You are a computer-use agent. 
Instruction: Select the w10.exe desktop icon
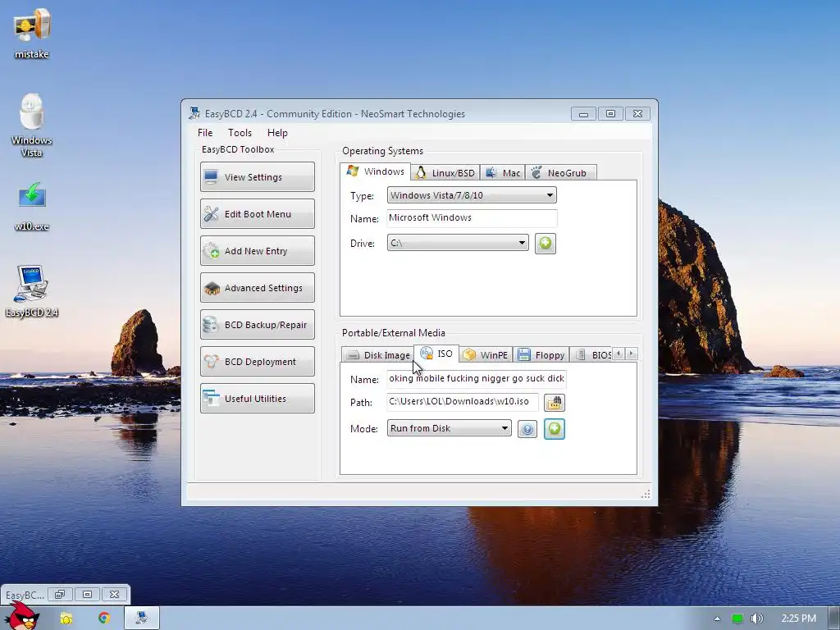32,207
